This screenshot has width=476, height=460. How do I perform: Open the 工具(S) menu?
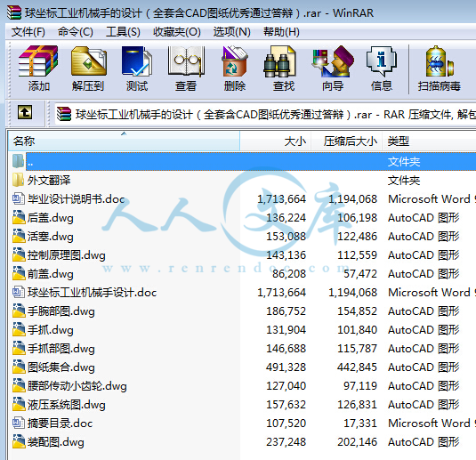pos(123,31)
